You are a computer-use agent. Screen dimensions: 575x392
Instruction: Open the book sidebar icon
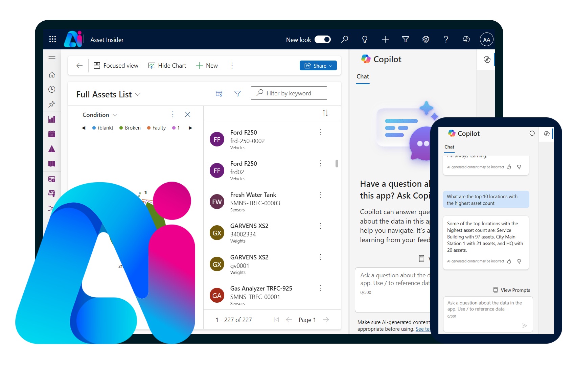coord(52,164)
